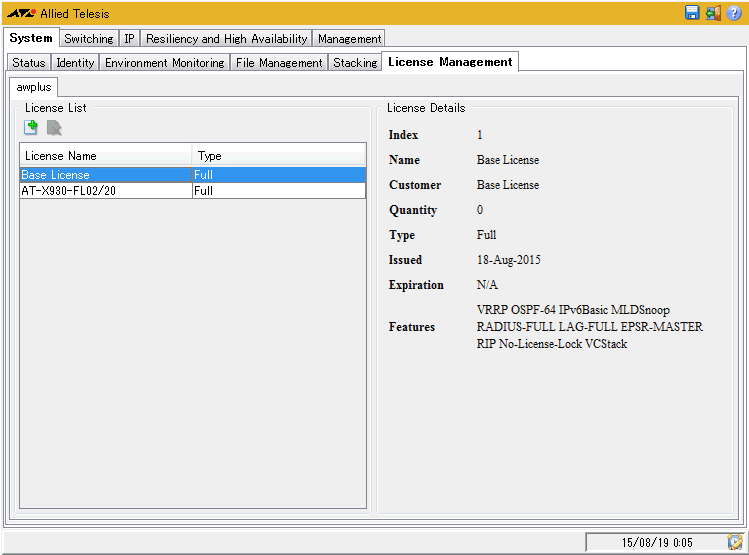Select the AT-X930-FL02/20 license row
The image size is (749, 555).
(105, 191)
